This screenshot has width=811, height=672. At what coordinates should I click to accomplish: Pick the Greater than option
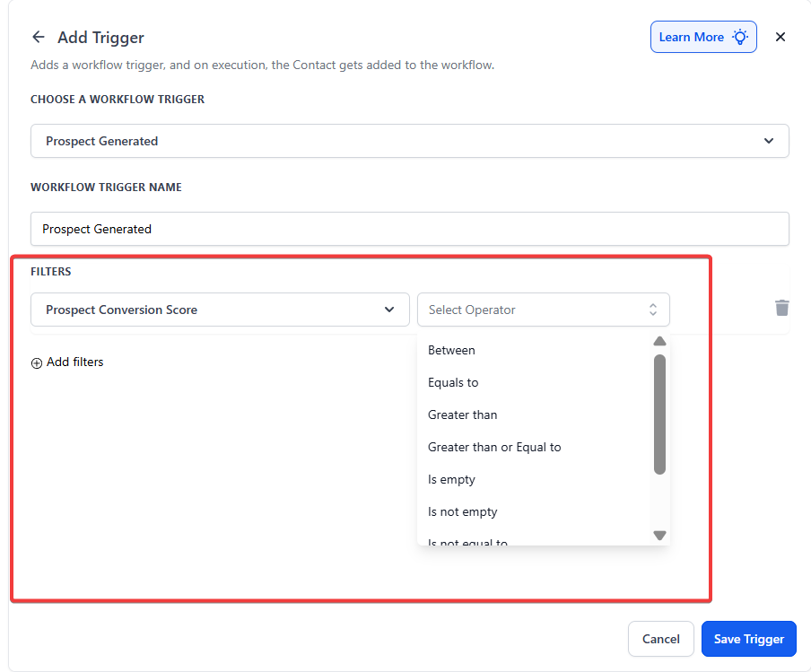[x=462, y=415]
